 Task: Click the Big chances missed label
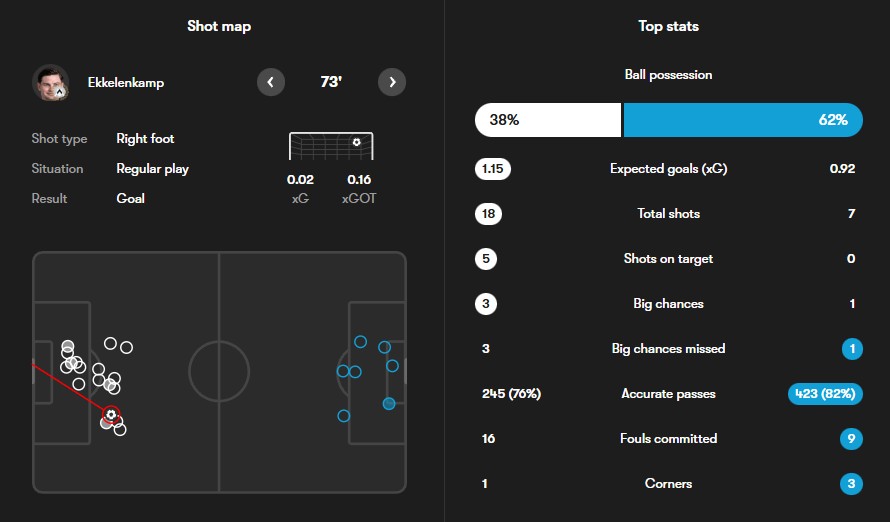click(x=668, y=349)
